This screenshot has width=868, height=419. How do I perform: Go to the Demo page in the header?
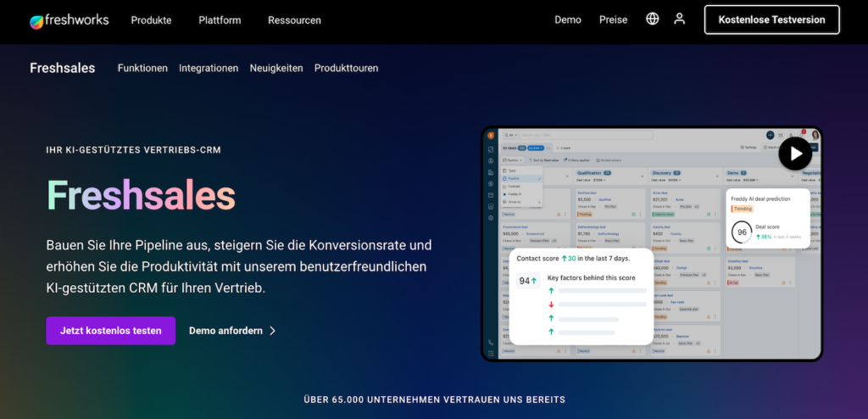click(568, 20)
